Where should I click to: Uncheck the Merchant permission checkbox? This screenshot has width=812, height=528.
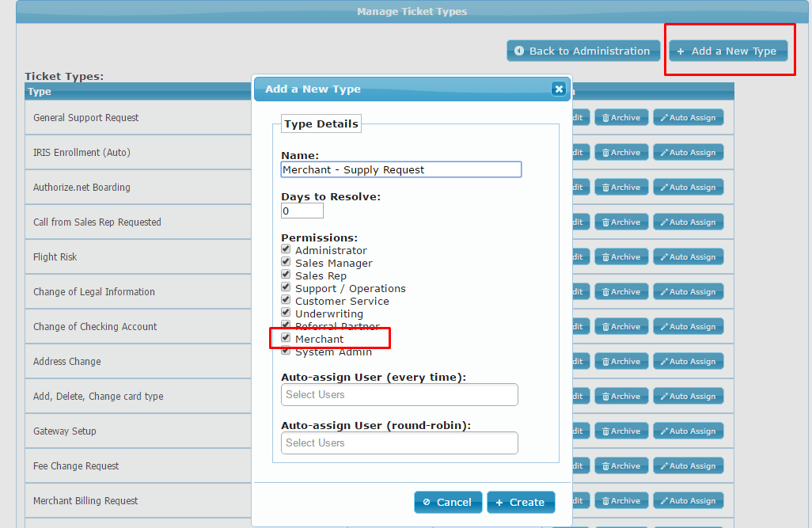click(286, 338)
